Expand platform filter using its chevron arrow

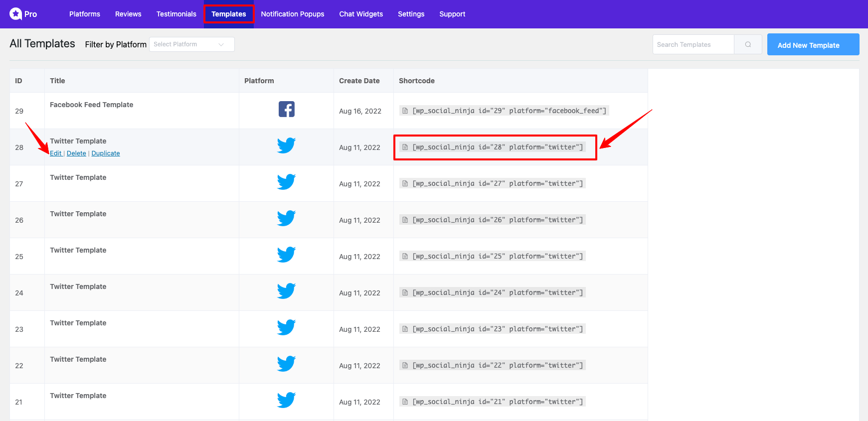(221, 44)
